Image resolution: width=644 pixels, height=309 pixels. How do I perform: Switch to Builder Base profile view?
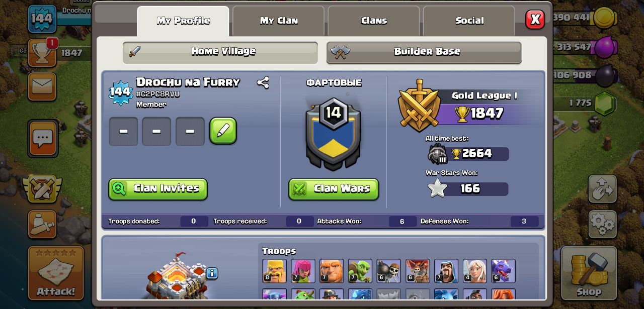pyautogui.click(x=424, y=52)
